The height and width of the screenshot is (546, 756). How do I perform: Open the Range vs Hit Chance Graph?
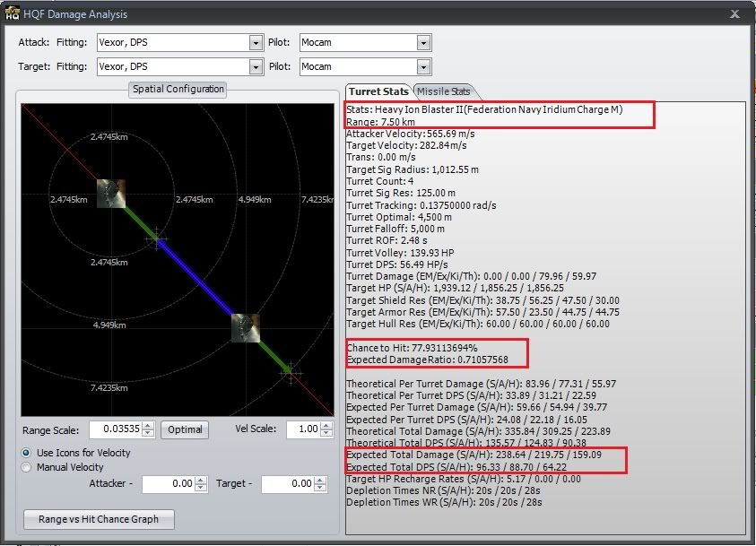coord(99,519)
